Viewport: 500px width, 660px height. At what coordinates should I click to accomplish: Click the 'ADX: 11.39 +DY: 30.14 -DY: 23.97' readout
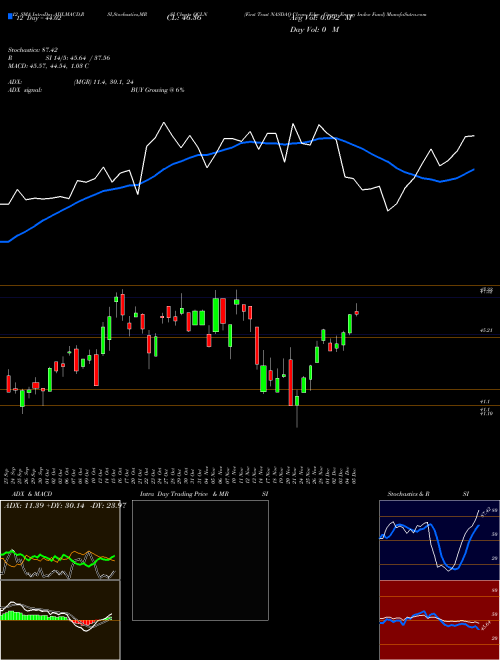[x=65, y=505]
